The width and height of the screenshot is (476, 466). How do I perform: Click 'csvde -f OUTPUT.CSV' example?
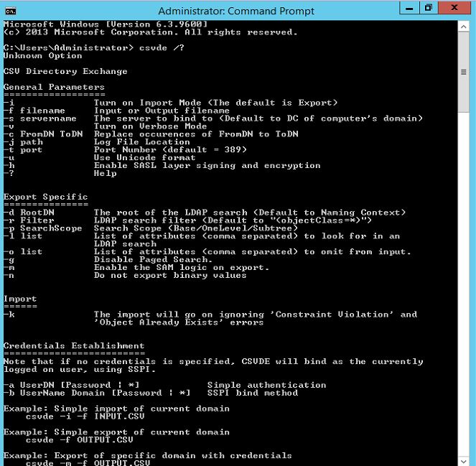pyautogui.click(x=79, y=440)
